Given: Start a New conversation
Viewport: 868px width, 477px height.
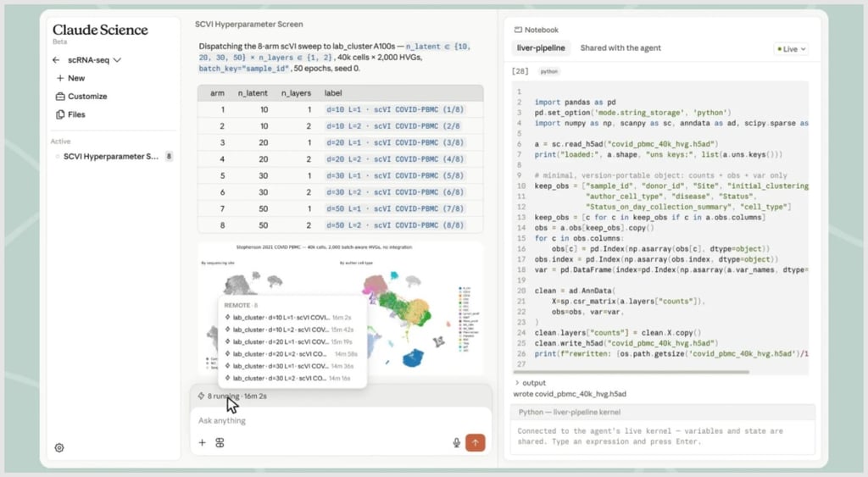Looking at the screenshot, I should (70, 78).
